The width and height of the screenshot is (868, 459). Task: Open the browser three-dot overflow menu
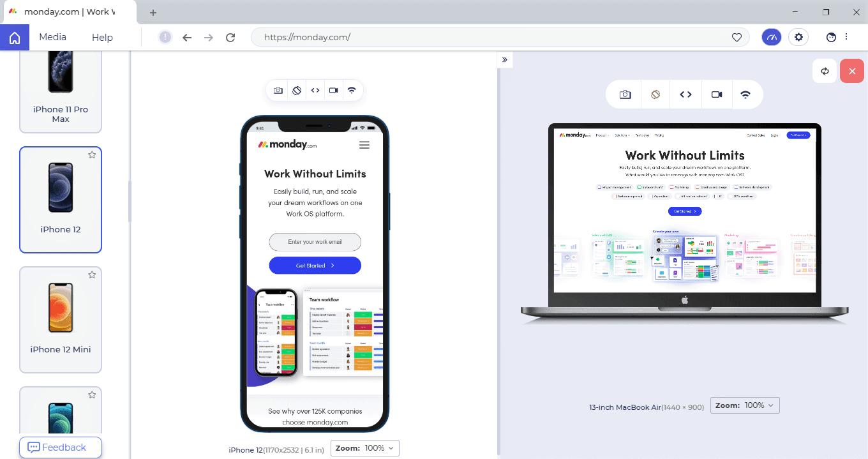tap(847, 37)
